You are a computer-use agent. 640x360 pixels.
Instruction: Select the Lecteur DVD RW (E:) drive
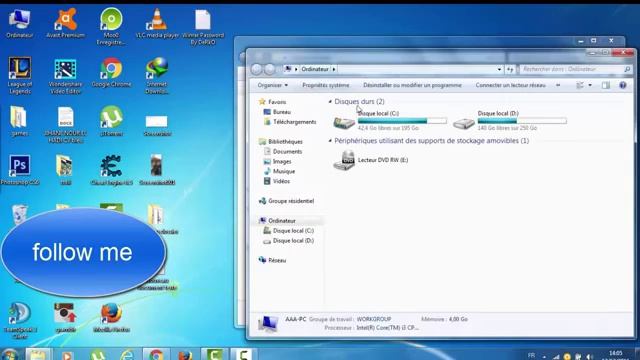pyautogui.click(x=371, y=160)
